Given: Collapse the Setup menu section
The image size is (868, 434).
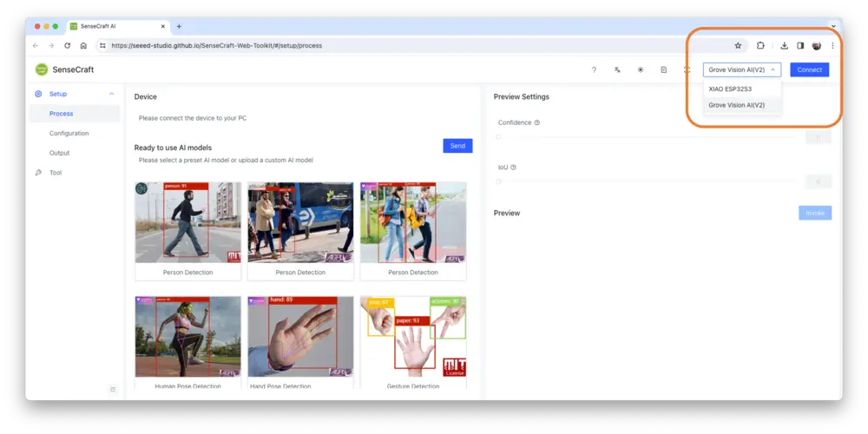Looking at the screenshot, I should (111, 94).
